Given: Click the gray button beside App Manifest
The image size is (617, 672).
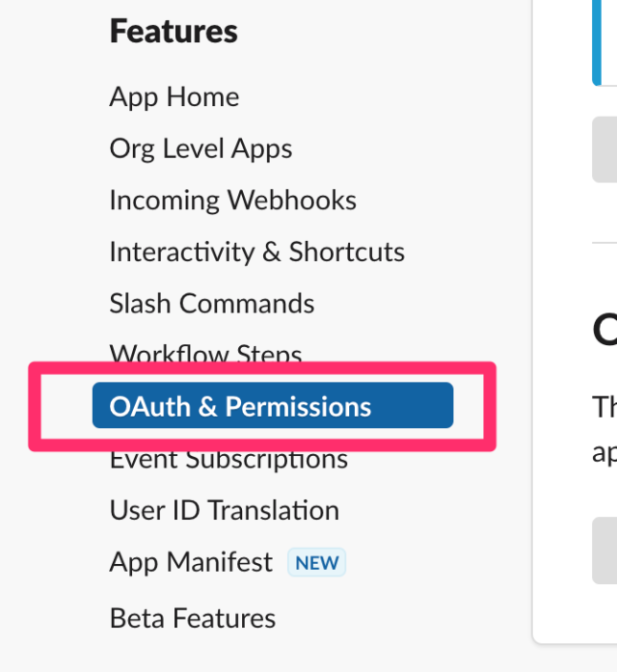Looking at the screenshot, I should pos(604,551).
